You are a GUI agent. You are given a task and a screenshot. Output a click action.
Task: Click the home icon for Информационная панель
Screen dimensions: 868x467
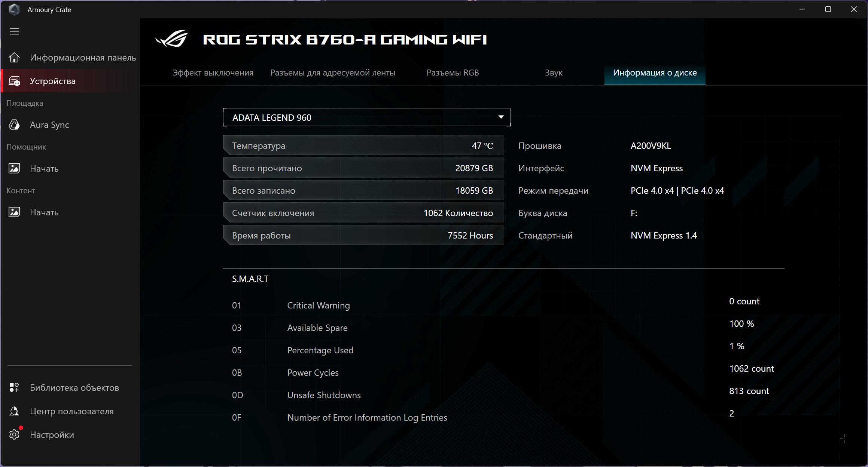coord(14,58)
